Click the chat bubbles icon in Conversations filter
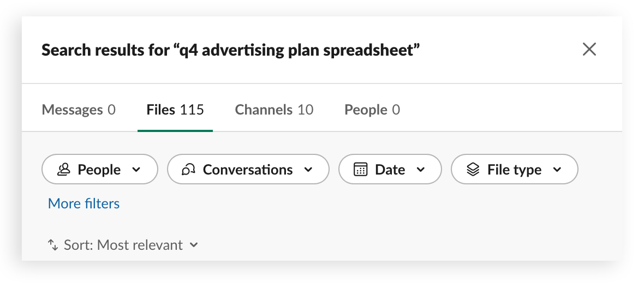The width and height of the screenshot is (644, 288). point(188,170)
